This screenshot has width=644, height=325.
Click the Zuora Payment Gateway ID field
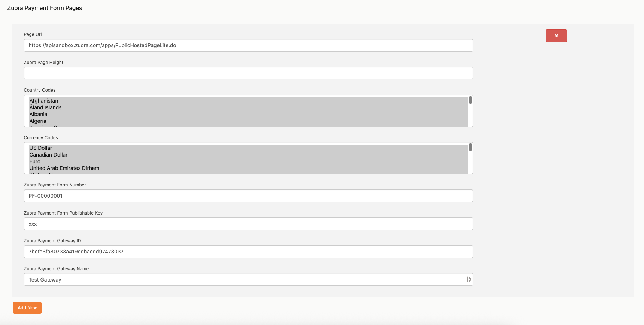coord(248,252)
